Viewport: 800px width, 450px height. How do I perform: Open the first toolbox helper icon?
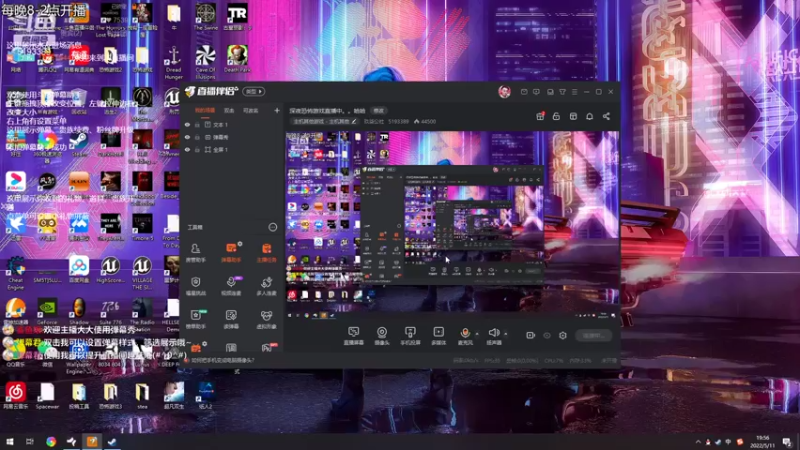pos(195,253)
